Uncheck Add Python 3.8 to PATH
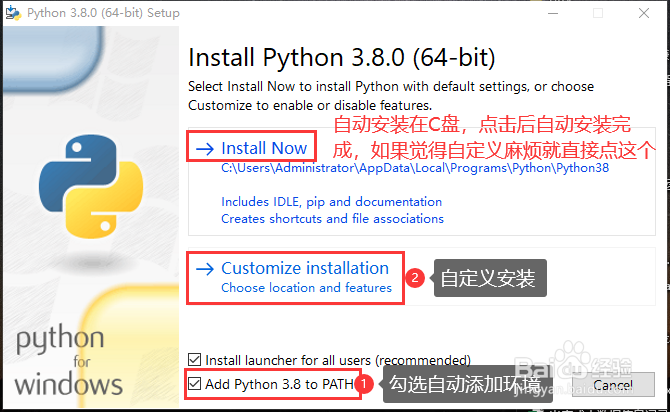This screenshot has height=412, width=670. pos(195,384)
